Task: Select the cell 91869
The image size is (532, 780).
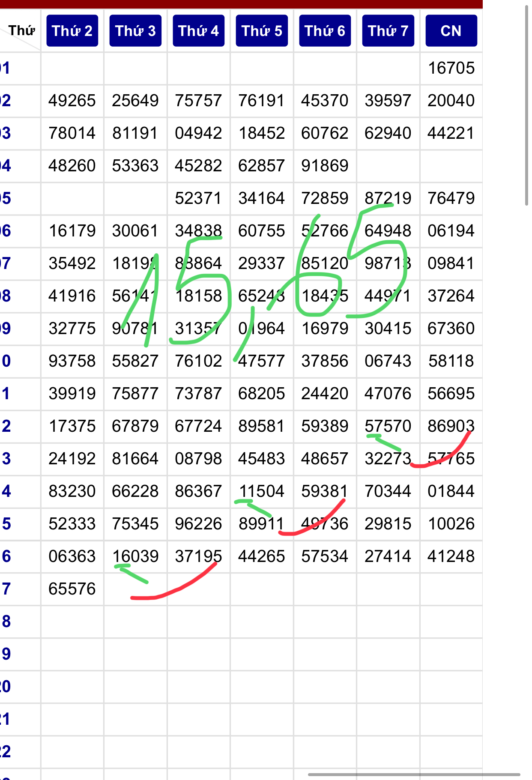Action: tap(325, 166)
